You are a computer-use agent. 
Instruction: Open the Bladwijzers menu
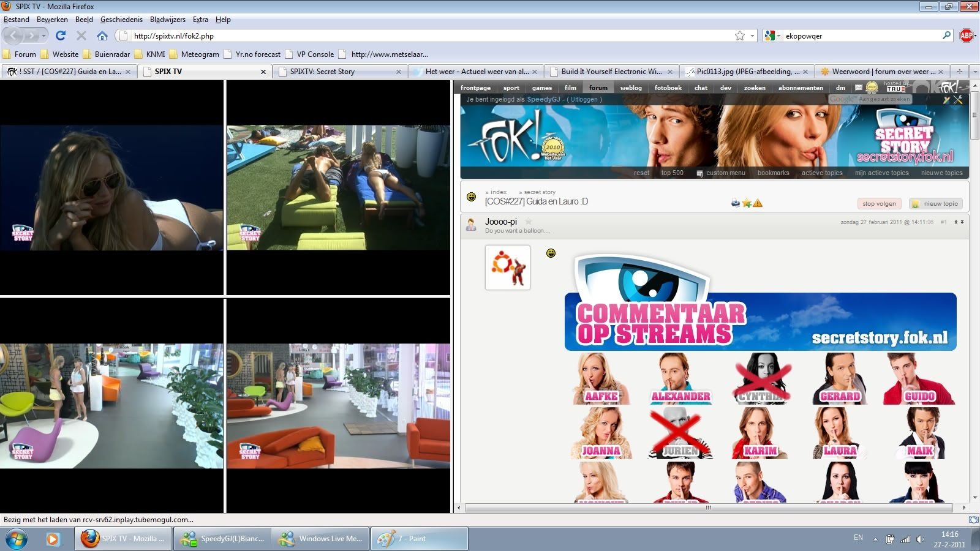(168, 20)
